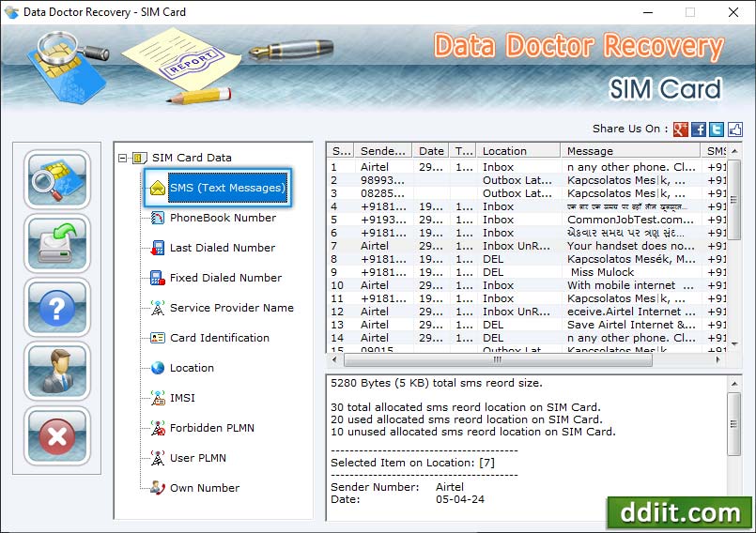Select row 12 'eceive.Airtel Internet' message

point(631,312)
